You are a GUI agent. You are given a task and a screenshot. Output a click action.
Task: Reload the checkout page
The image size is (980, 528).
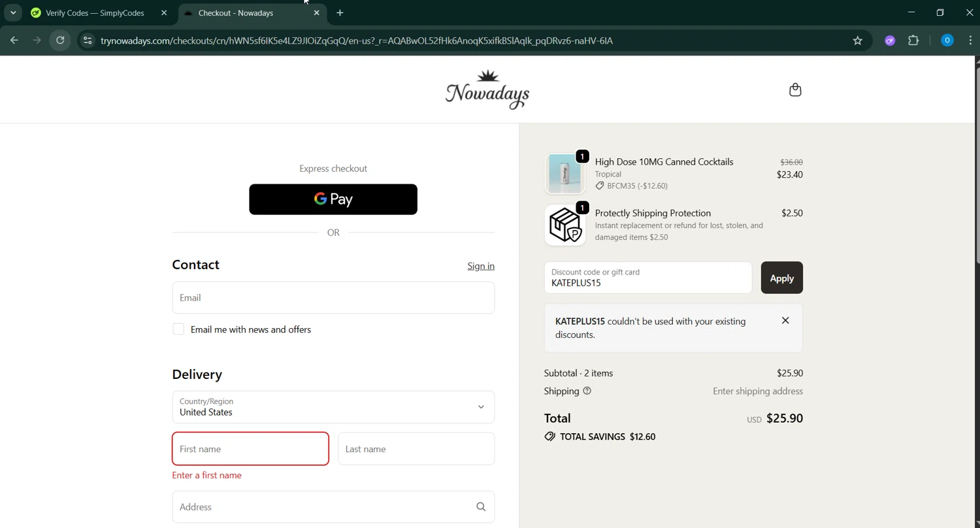pos(60,41)
